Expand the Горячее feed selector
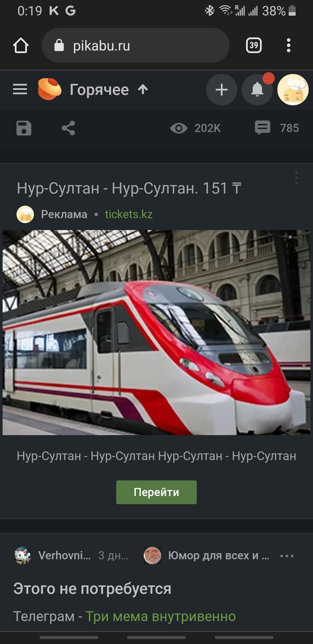 click(109, 90)
